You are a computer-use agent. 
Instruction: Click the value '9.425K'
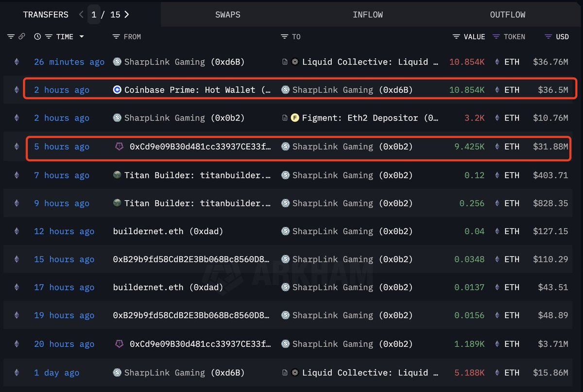(x=469, y=146)
